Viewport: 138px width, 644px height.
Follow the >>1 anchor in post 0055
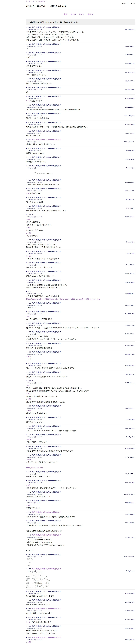coord(28,622)
